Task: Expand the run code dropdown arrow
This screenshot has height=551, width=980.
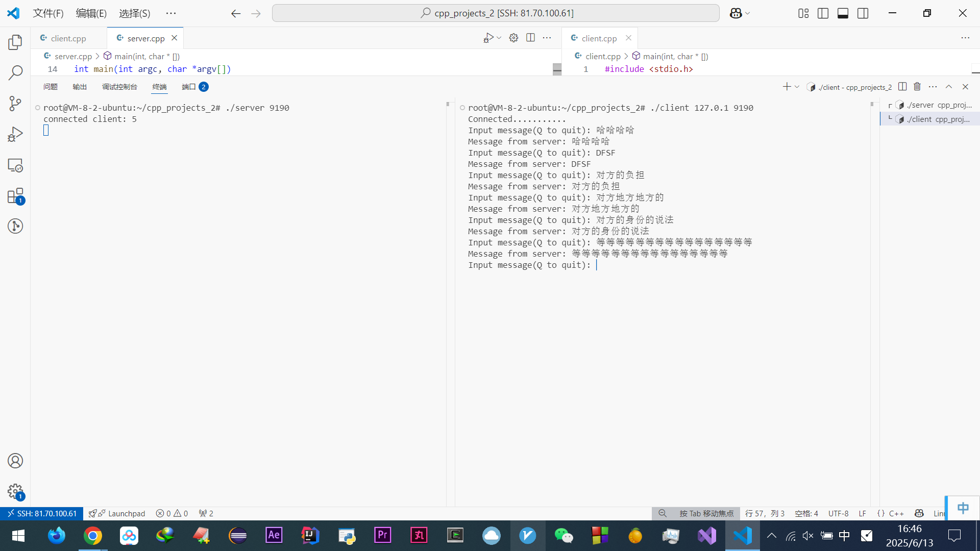Action: 499,38
